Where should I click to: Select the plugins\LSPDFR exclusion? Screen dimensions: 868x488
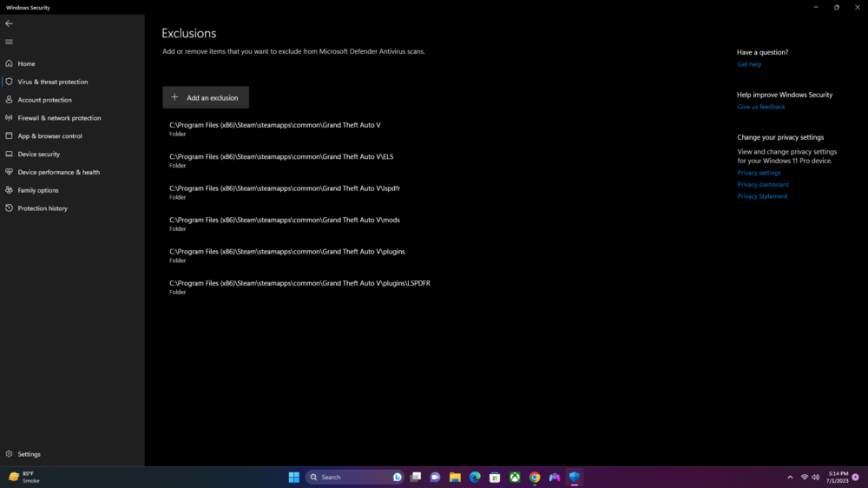pos(299,287)
